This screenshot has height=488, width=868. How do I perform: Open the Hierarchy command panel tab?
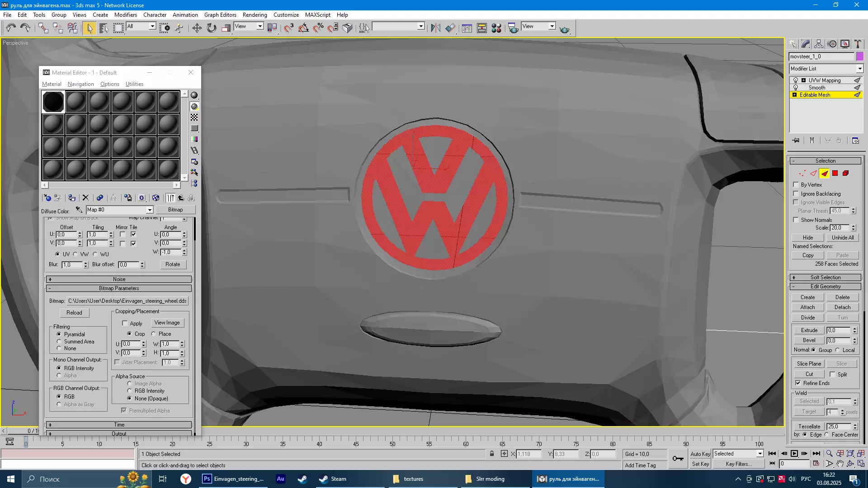click(819, 44)
